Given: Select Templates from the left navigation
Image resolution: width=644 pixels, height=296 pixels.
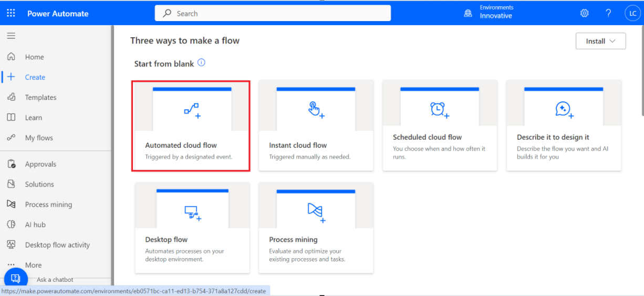Looking at the screenshot, I should [40, 97].
